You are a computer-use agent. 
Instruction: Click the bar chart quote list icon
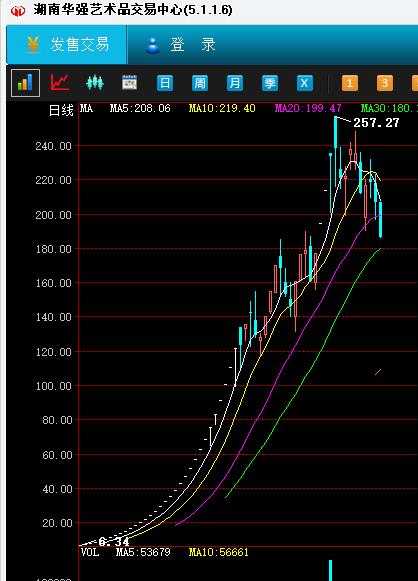coord(25,83)
